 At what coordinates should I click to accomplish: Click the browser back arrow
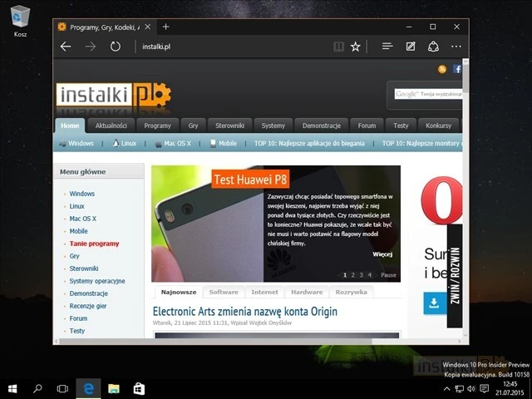coord(66,47)
